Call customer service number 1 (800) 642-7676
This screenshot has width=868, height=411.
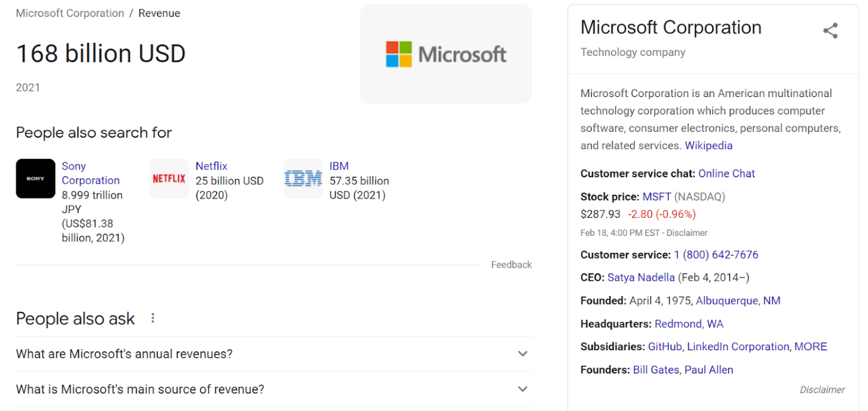(x=716, y=255)
